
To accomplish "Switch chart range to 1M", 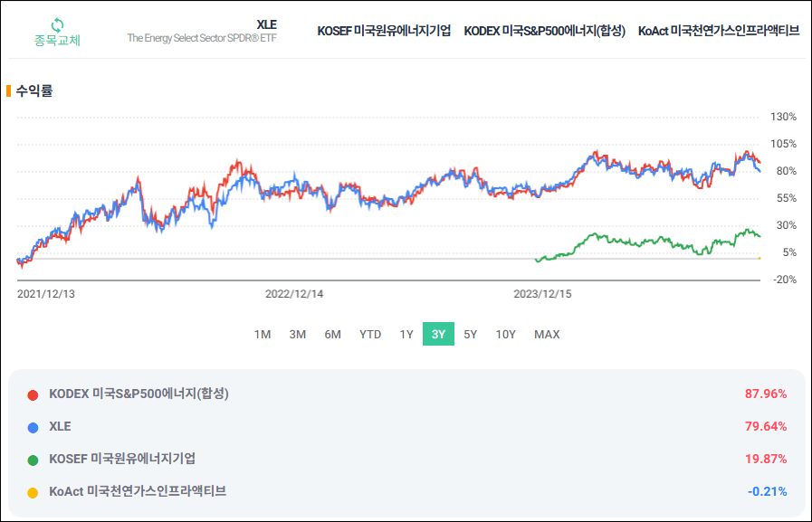I will click(263, 334).
